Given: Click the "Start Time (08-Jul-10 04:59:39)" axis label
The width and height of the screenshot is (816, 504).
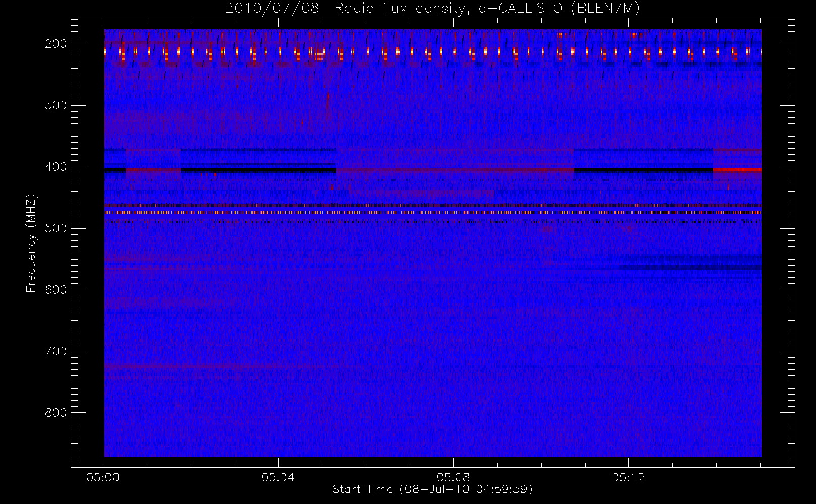Looking at the screenshot, I should point(433,489).
